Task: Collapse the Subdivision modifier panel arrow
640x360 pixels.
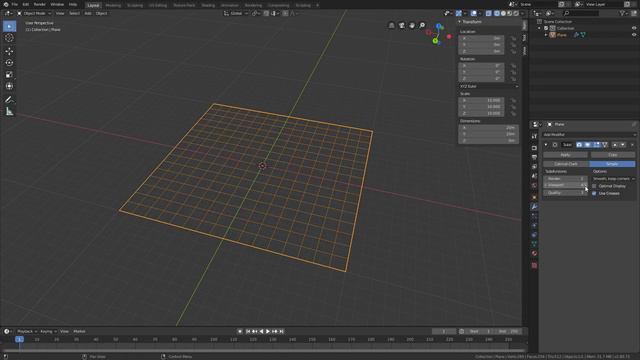Action: coord(546,145)
